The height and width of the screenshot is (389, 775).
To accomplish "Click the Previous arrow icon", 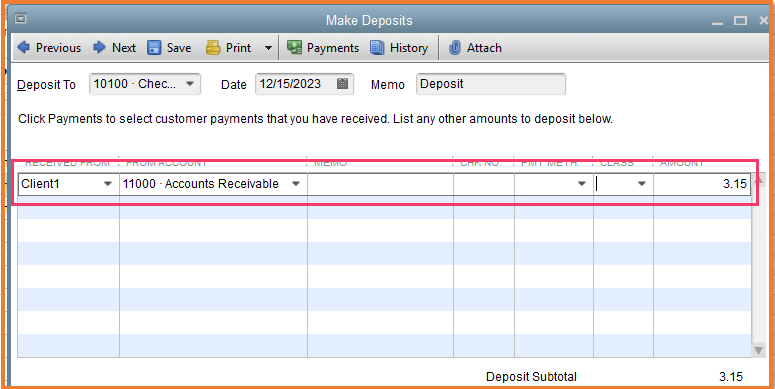I will click(23, 47).
